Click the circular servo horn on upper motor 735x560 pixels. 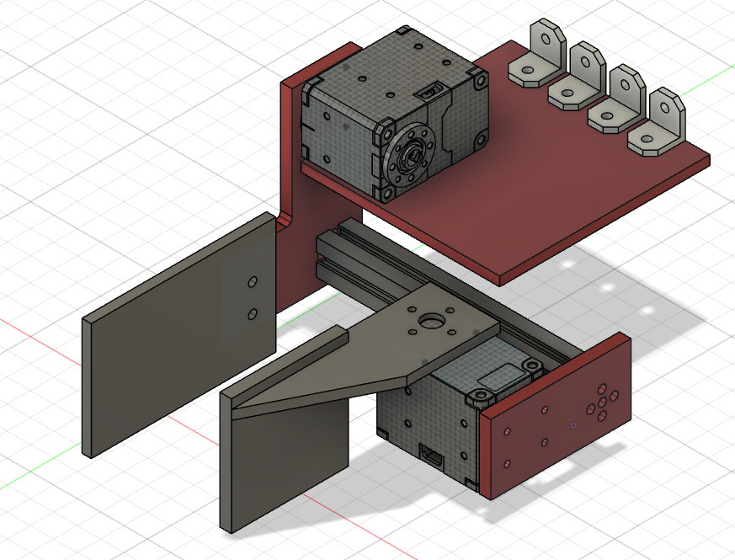coord(412,154)
